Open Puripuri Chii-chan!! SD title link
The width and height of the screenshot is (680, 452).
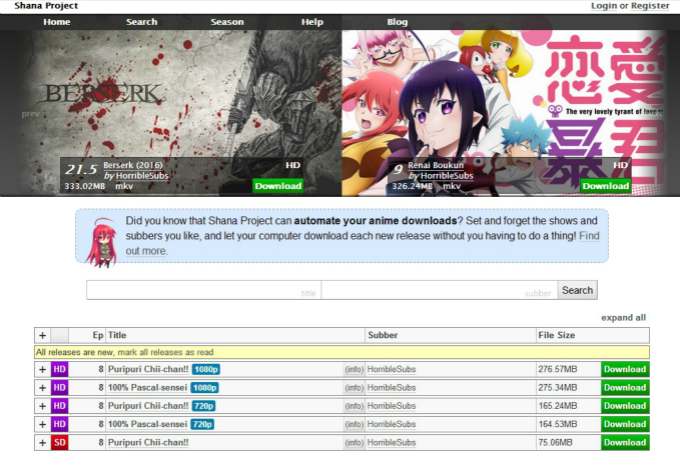coord(148,442)
